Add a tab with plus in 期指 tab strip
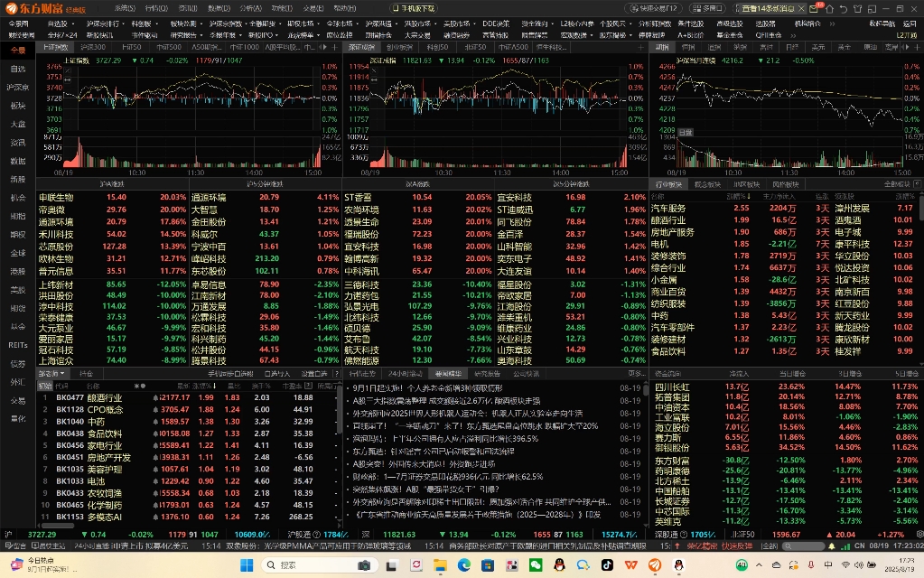The width and height of the screenshot is (924, 578). coord(917,47)
